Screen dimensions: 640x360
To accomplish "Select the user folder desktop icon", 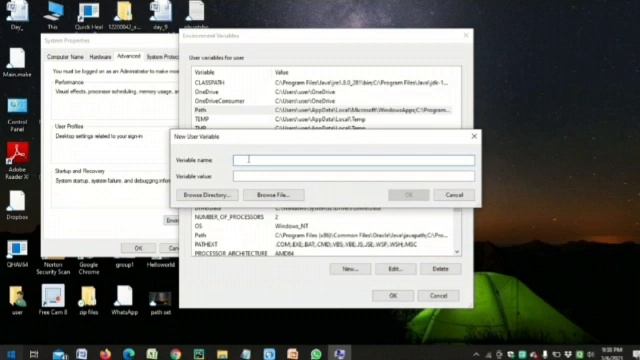I will tap(17, 300).
